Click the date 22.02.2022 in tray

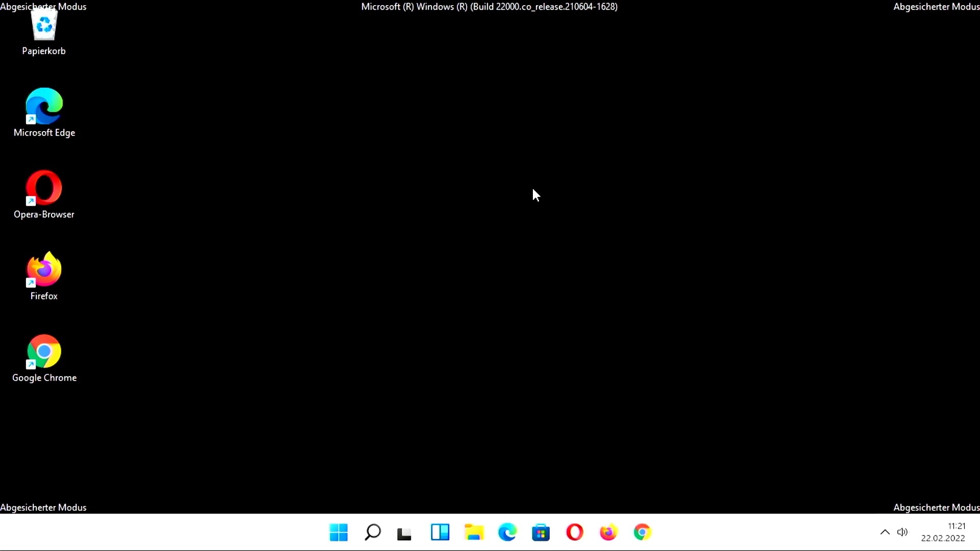[943, 538]
